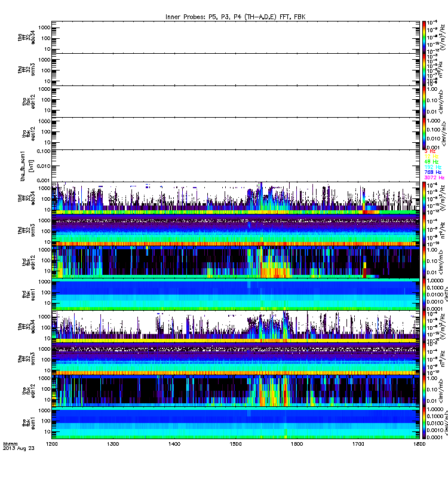Click the 1500 time axis label
Viewport: 448px width, 478px height.
(235, 444)
